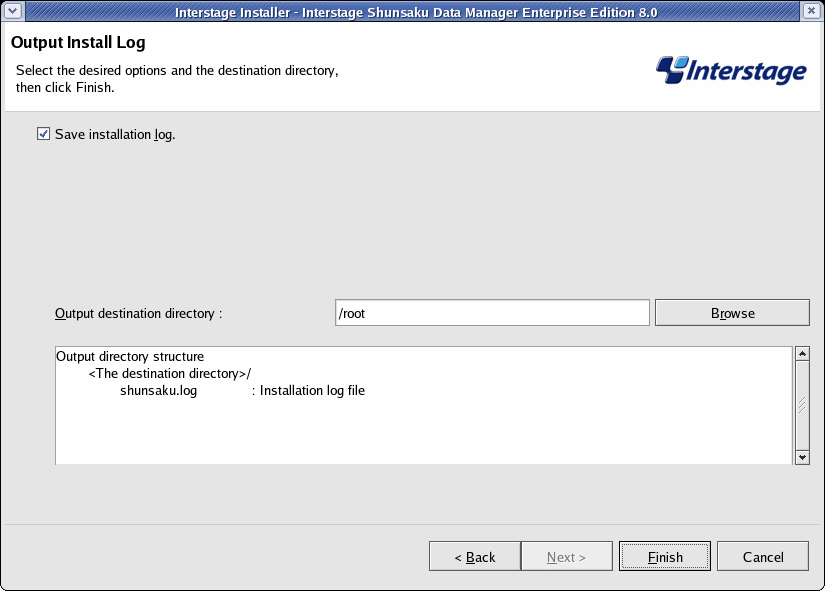
Task: Click the installer title bar text
Action: pos(416,12)
